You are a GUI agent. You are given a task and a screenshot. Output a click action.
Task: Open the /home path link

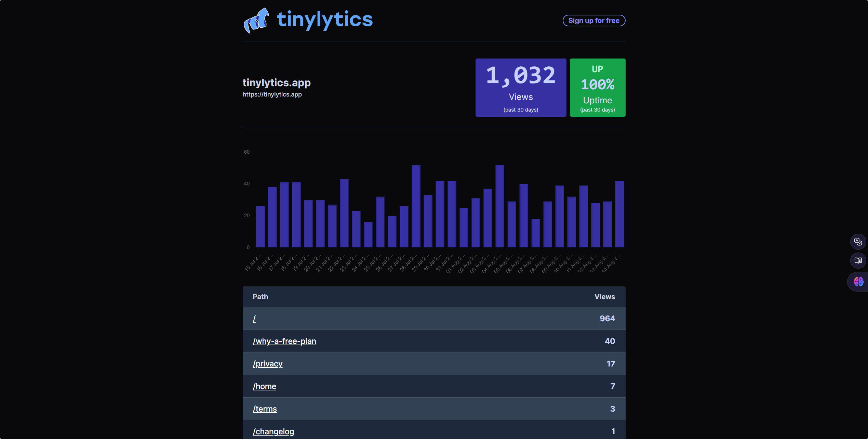(x=264, y=386)
